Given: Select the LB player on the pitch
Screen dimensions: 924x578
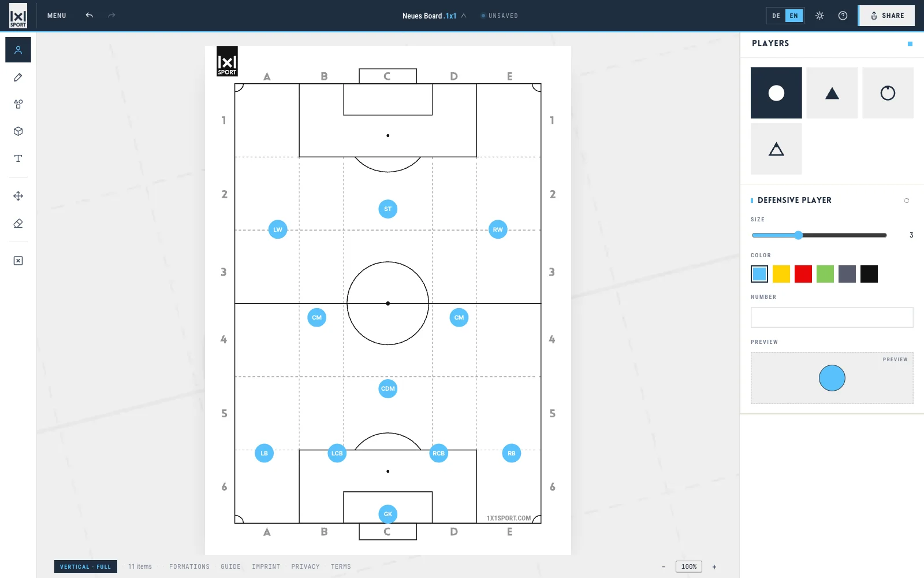Looking at the screenshot, I should (264, 453).
